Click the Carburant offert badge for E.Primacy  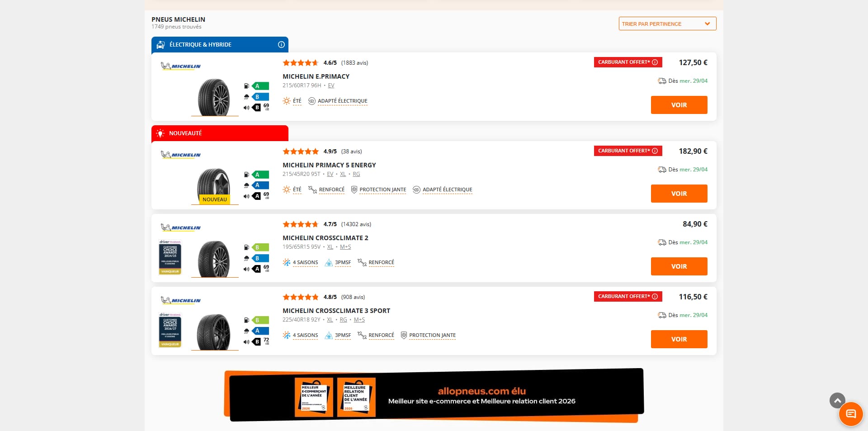coord(627,62)
